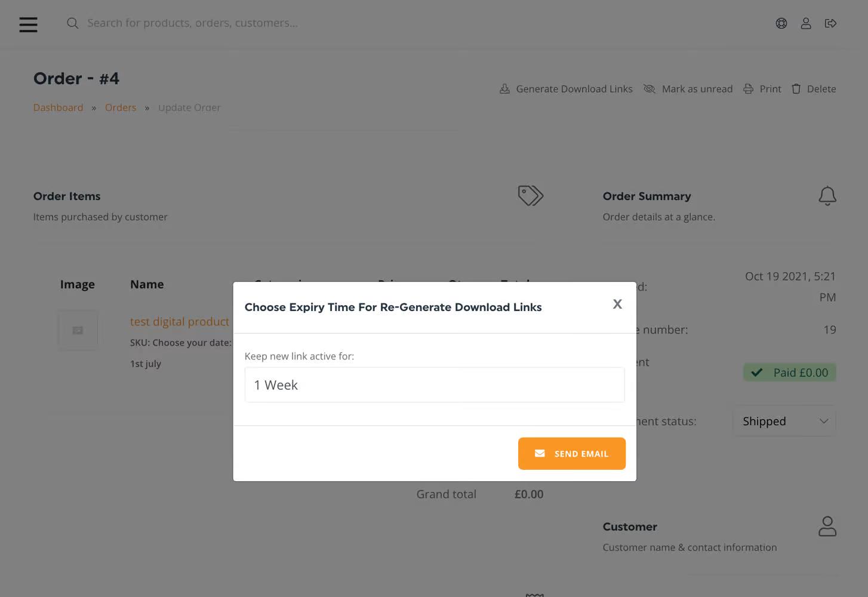This screenshot has width=868, height=597.
Task: Click the search magnifier icon
Action: pyautogui.click(x=72, y=23)
